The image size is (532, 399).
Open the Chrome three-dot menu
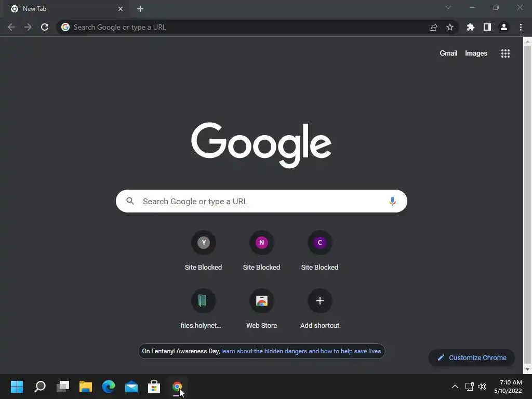coord(521,27)
